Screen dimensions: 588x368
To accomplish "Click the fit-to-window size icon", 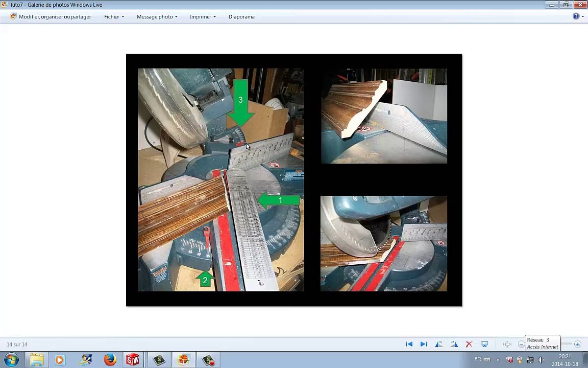I will click(x=507, y=344).
